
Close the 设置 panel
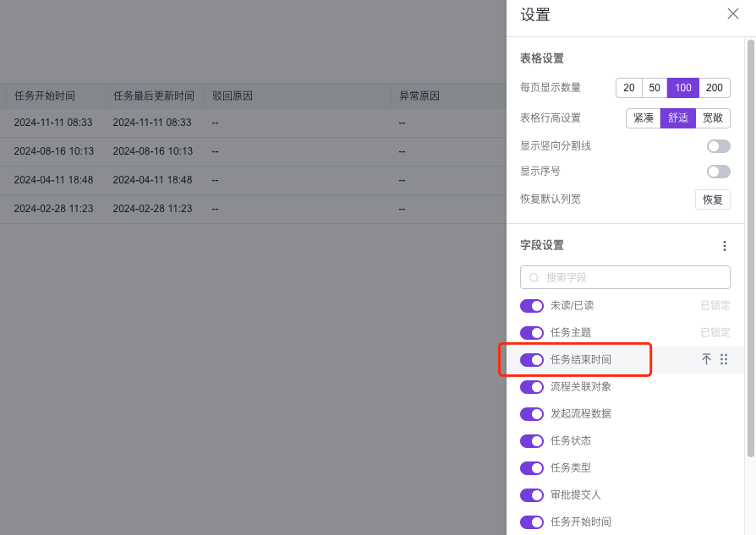[732, 14]
